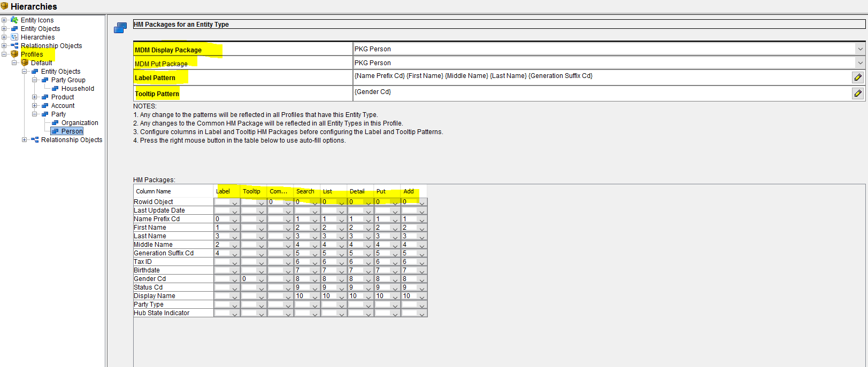The width and height of the screenshot is (868, 367).
Task: Open Add dropdown for Display Name
Action: pos(422,296)
